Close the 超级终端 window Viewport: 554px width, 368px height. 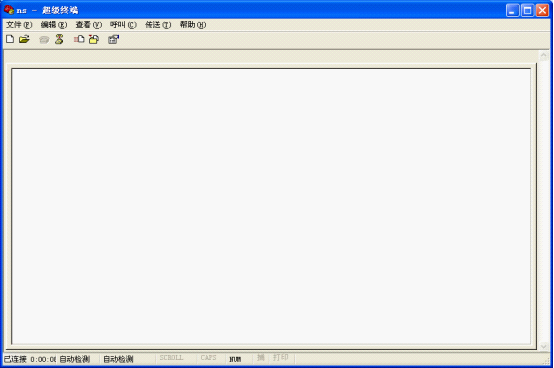[x=542, y=10]
